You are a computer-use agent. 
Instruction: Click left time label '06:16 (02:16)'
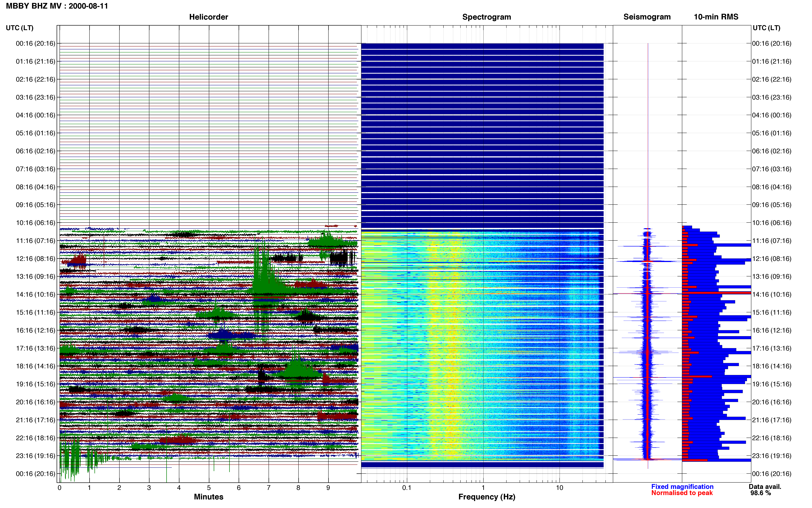[35, 151]
